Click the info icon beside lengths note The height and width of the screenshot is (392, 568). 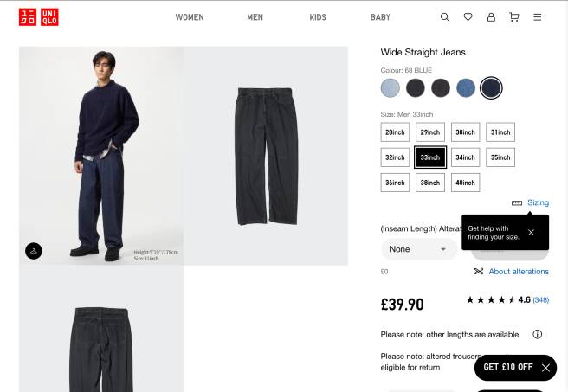click(537, 334)
